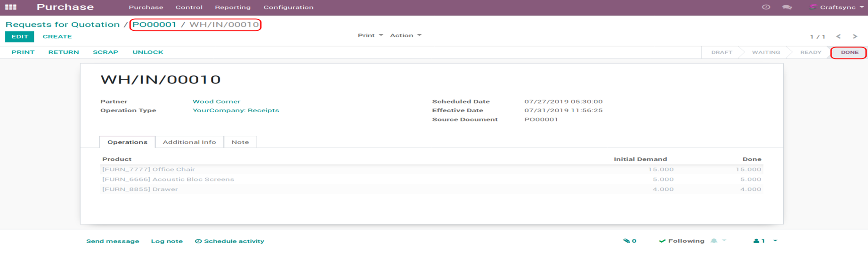Open the Note tab
868x254 pixels.
point(240,142)
